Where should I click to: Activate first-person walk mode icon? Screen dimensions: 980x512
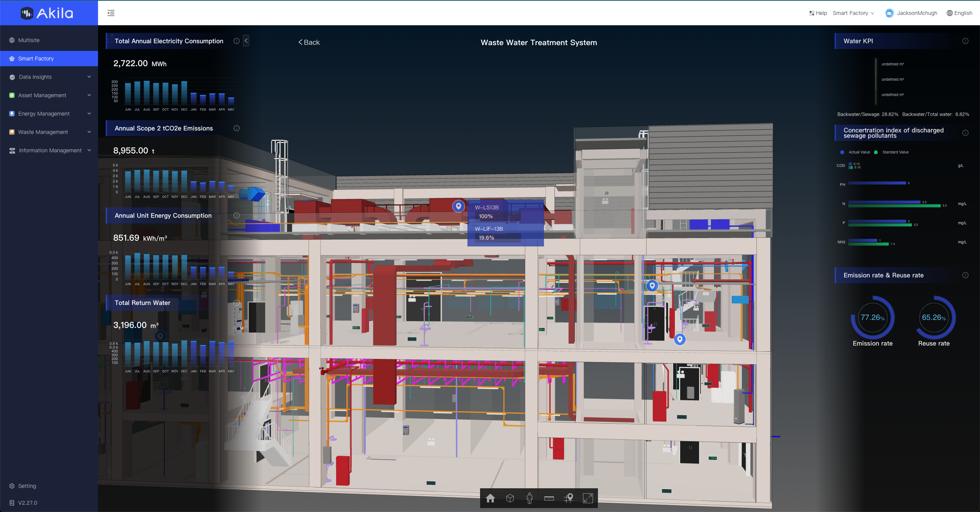pos(529,498)
